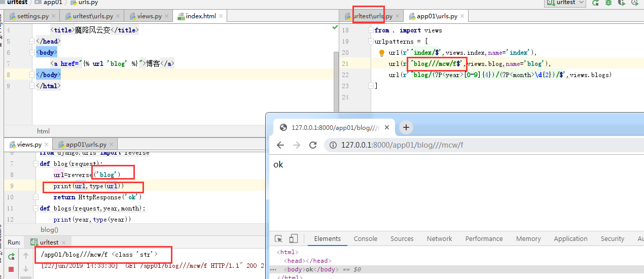
Task: Activate DevTools inspect element picker icon
Action: (x=278, y=239)
